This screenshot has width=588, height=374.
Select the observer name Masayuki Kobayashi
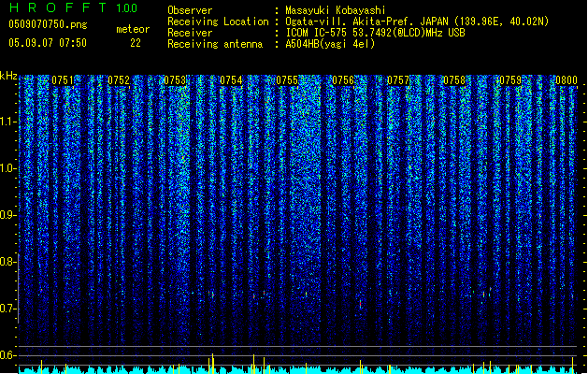click(x=336, y=10)
